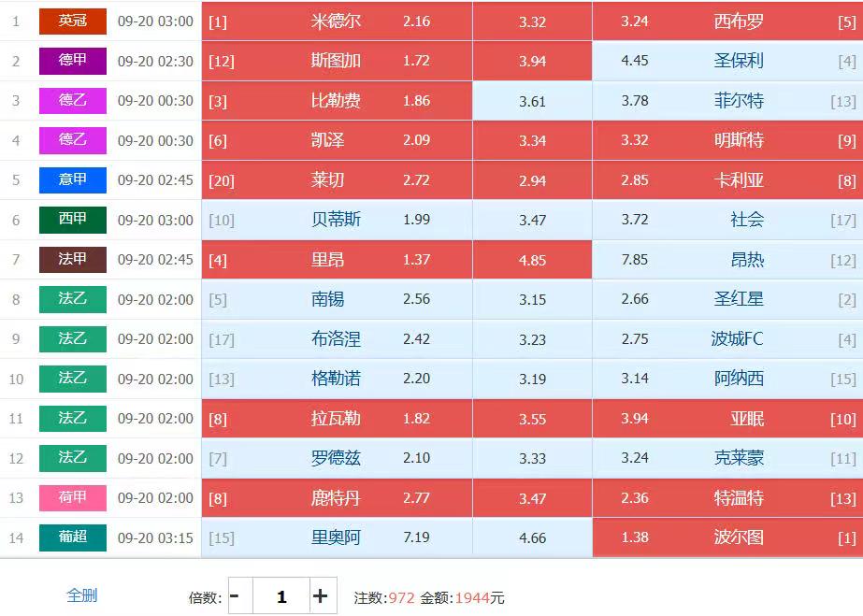The image size is (863, 616).
Task: Toggle draw 4.85 in 里昂 row
Action: (x=532, y=260)
